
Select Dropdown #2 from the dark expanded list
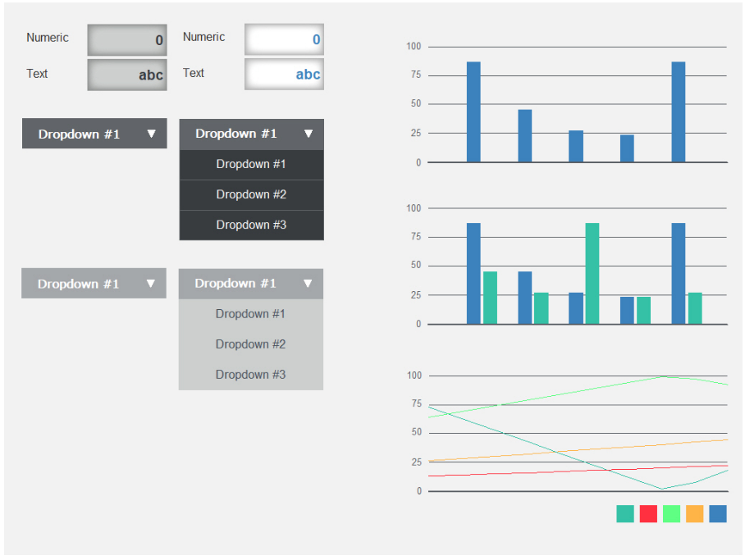point(251,194)
